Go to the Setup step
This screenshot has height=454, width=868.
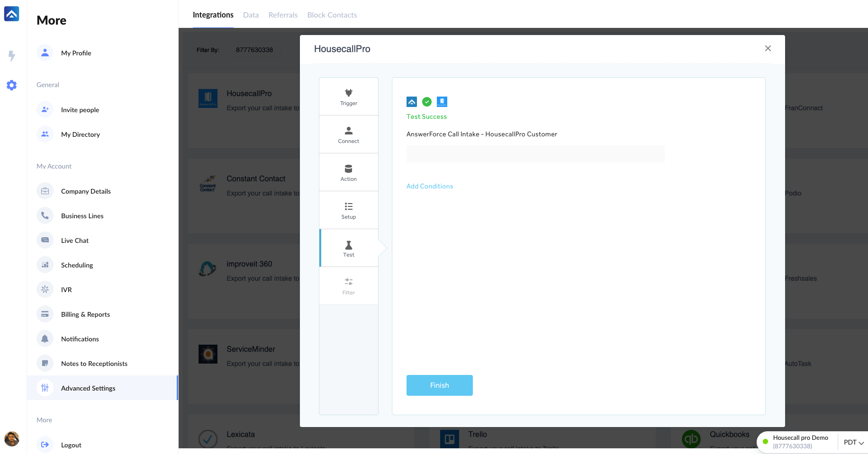pos(349,210)
